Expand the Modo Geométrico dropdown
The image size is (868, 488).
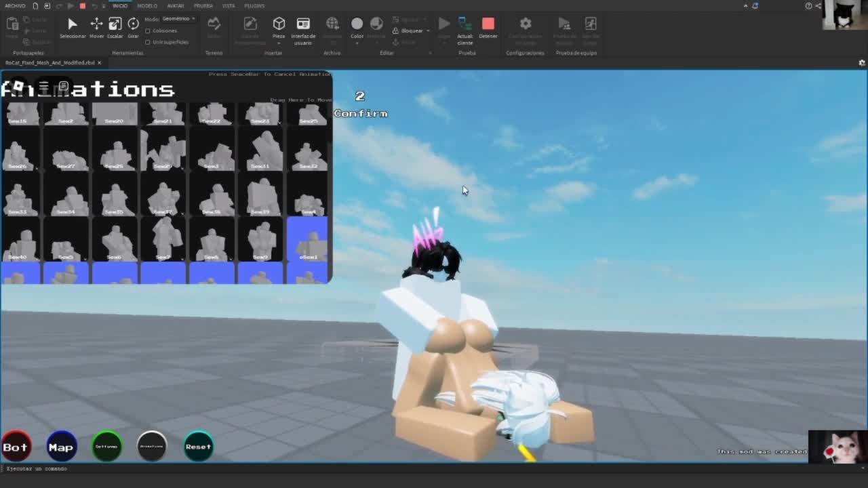pos(178,19)
